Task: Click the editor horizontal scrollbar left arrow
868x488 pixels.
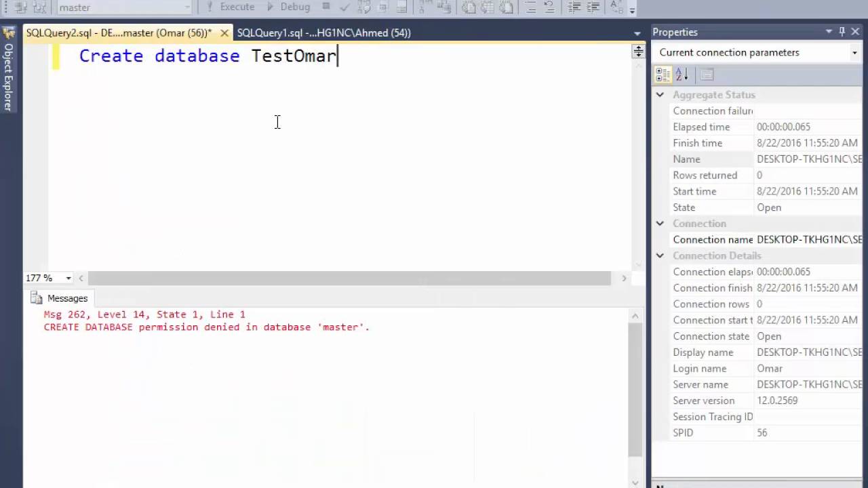Action: [81, 278]
